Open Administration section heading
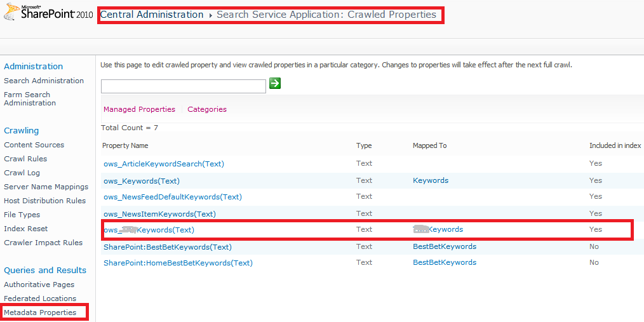644x322 pixels. [x=33, y=67]
